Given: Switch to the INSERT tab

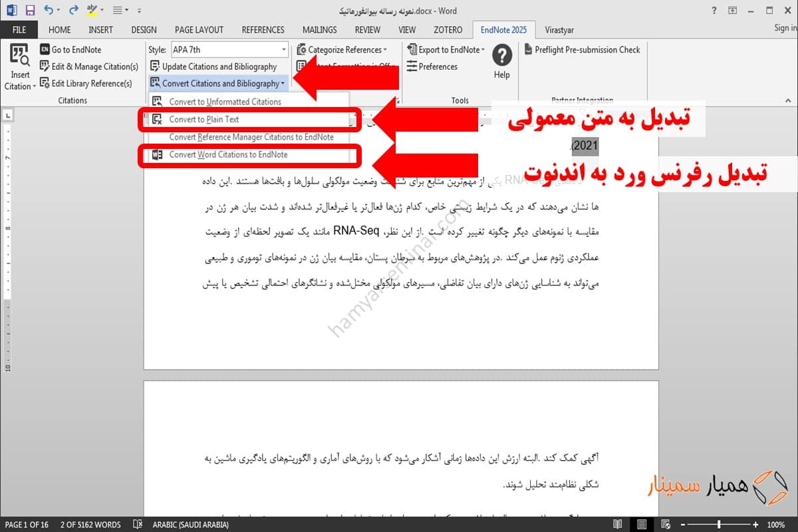Looking at the screenshot, I should tap(100, 30).
